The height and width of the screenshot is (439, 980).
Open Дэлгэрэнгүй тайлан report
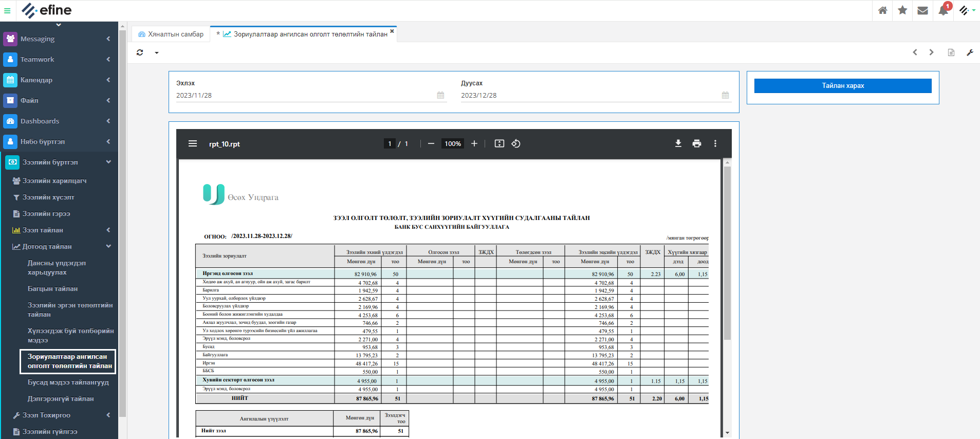tap(61, 398)
